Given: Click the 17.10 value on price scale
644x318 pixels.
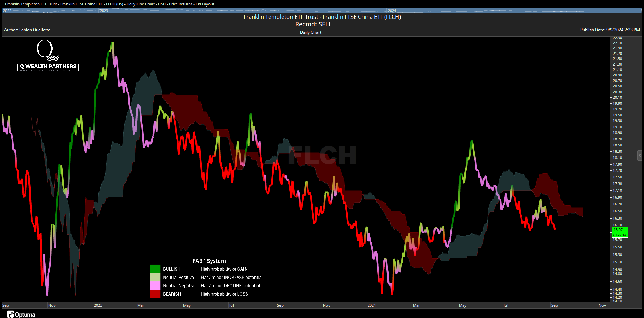Looking at the screenshot, I should (x=617, y=190).
